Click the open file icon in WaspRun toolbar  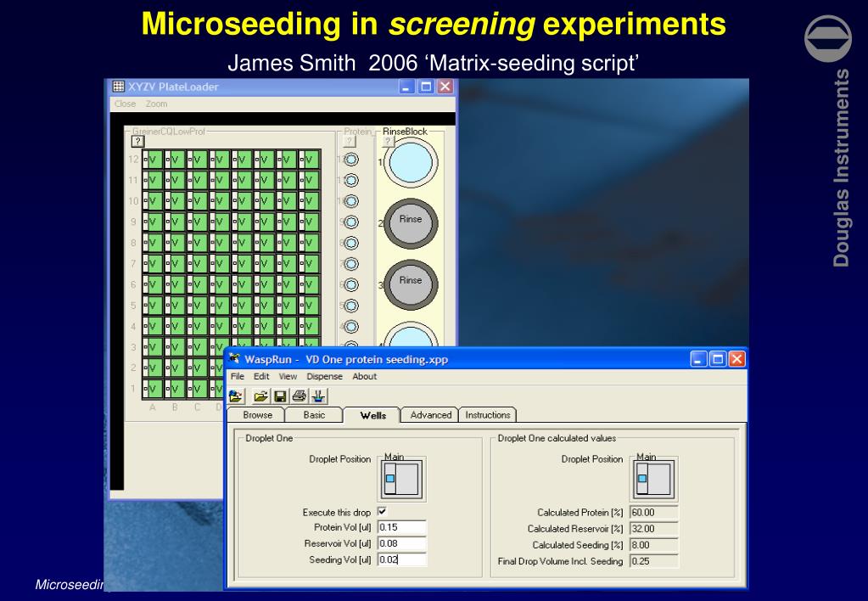(x=260, y=396)
